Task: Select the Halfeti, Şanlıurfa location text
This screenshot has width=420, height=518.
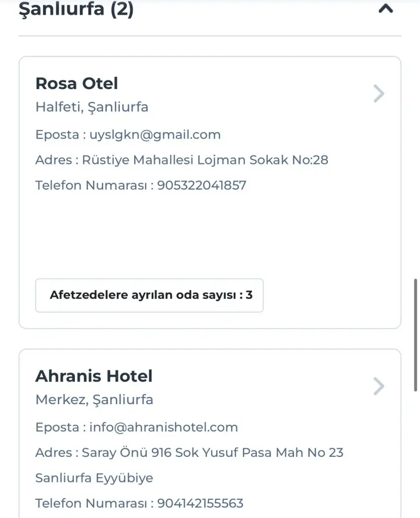Action: [x=92, y=107]
